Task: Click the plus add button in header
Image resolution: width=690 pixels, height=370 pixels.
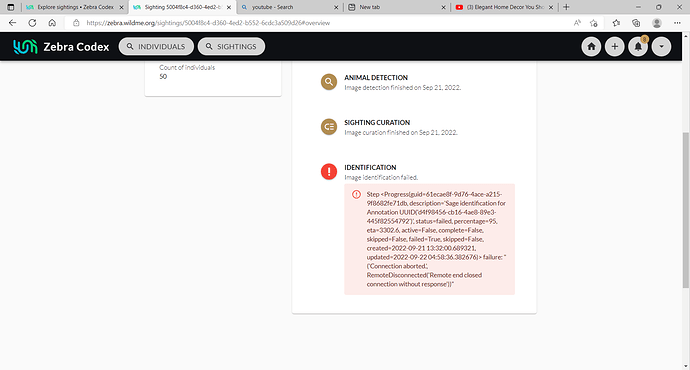Action: pyautogui.click(x=614, y=47)
